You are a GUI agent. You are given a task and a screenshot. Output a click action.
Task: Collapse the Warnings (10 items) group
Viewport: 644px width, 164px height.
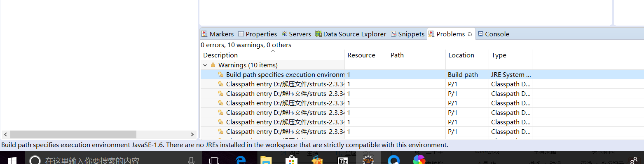coord(205,65)
